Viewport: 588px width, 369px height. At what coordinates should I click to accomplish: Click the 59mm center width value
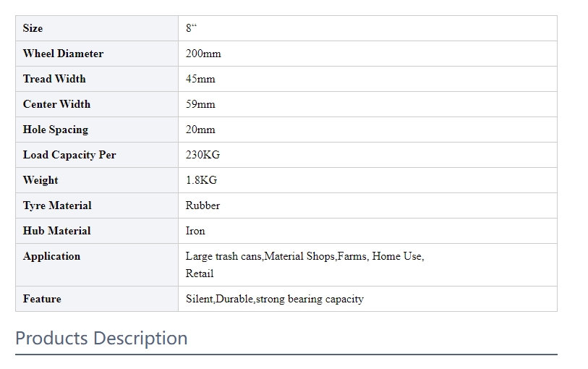click(200, 104)
